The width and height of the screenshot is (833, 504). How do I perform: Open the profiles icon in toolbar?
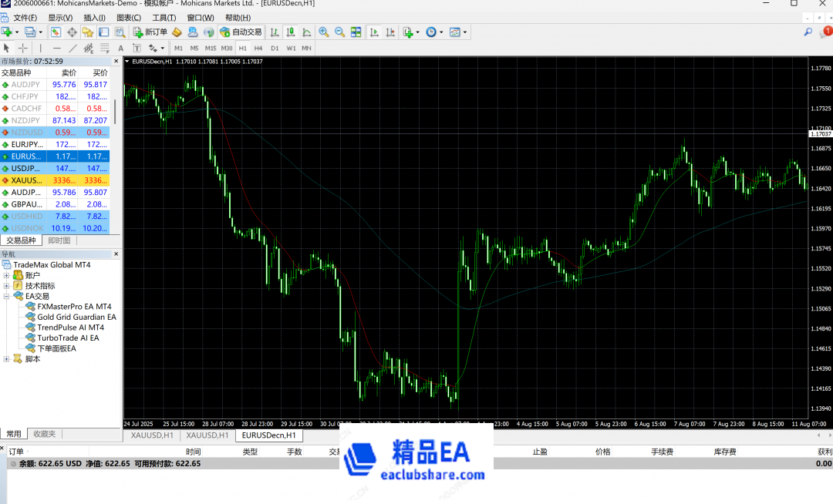pos(30,32)
